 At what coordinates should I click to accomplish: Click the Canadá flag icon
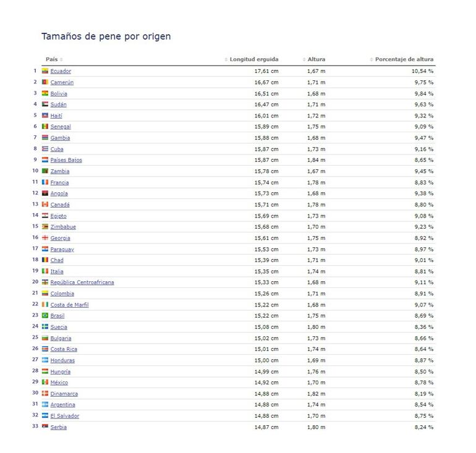coord(45,205)
